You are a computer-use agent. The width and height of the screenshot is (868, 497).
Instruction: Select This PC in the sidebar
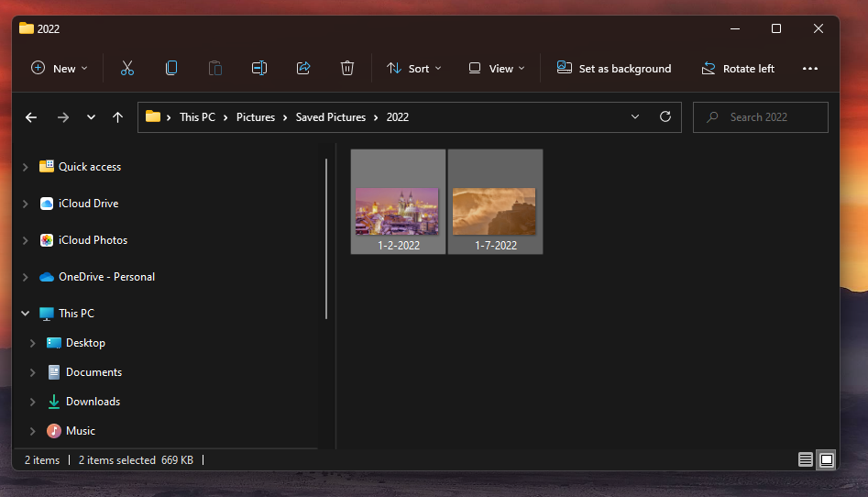coord(76,313)
